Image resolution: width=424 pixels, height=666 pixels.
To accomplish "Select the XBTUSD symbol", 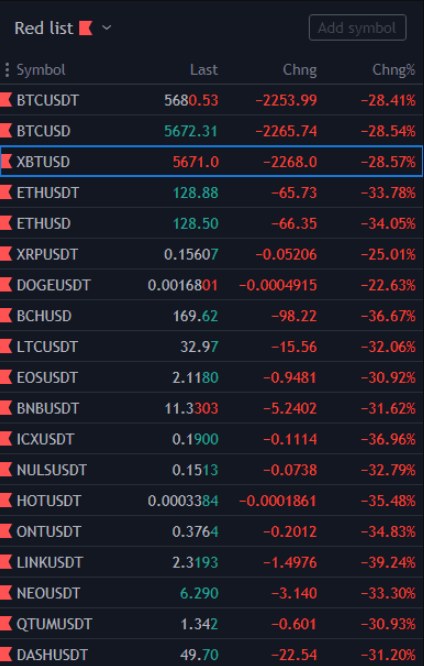I will 43,161.
